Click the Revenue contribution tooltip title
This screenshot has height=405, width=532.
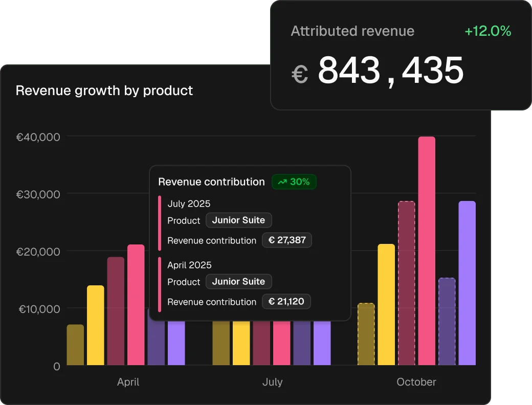[x=211, y=182]
